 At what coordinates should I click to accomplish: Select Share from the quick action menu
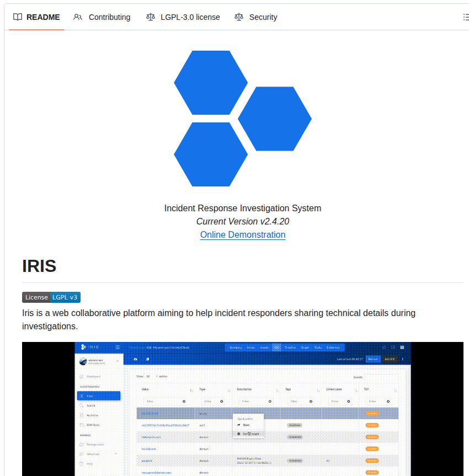tap(246, 425)
